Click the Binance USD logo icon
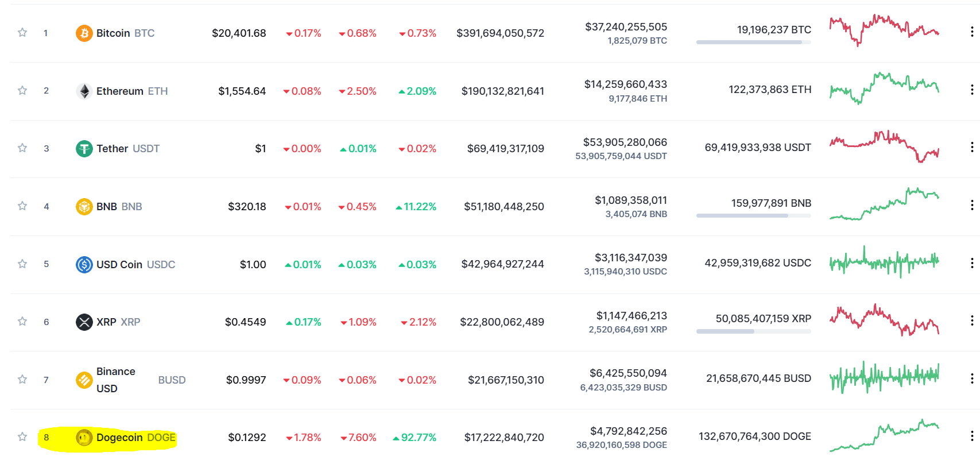This screenshot has width=980, height=460. (84, 380)
